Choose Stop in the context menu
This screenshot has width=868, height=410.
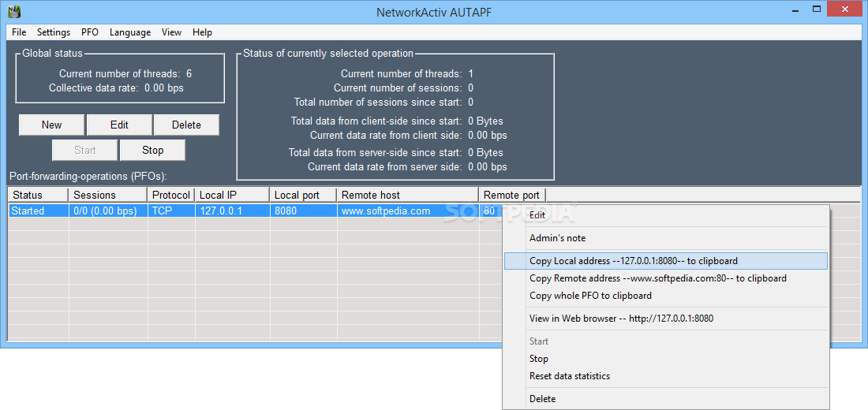coord(666,359)
